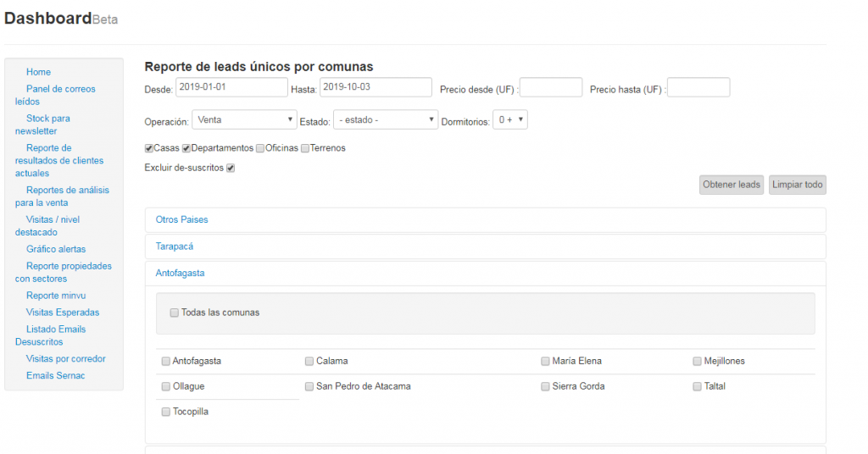The width and height of the screenshot is (868, 454).
Task: Click the Desde date input field
Action: [231, 87]
